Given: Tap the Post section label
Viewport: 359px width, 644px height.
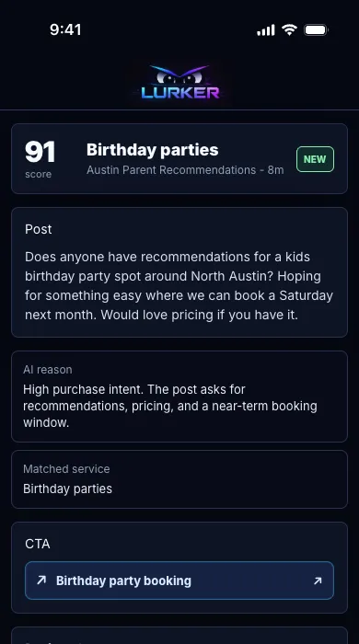Looking at the screenshot, I should [x=39, y=229].
